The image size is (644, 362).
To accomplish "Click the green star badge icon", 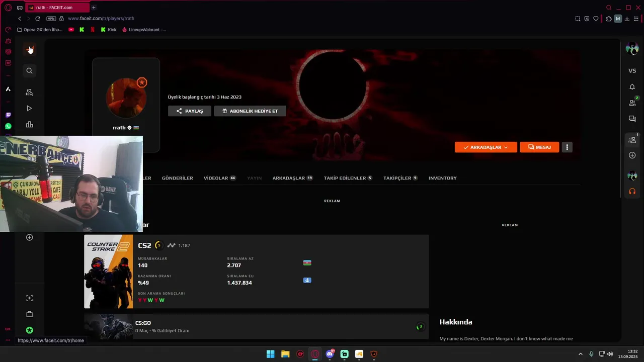I will [29, 330].
